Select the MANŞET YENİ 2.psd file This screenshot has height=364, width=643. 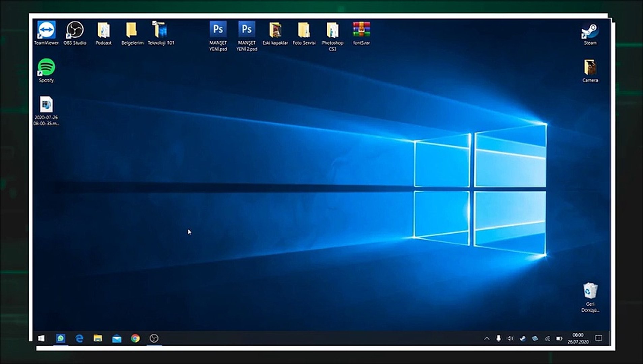point(247,36)
